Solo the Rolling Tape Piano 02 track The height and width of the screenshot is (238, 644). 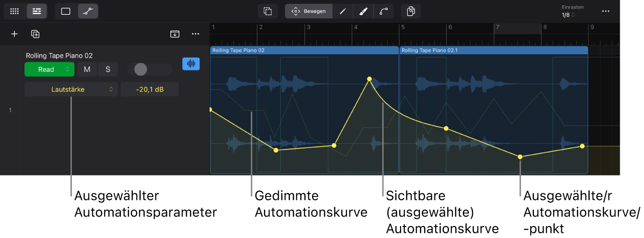108,69
